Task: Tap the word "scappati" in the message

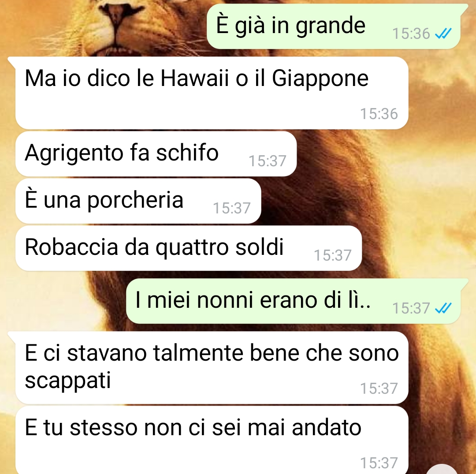Action: 68,381
